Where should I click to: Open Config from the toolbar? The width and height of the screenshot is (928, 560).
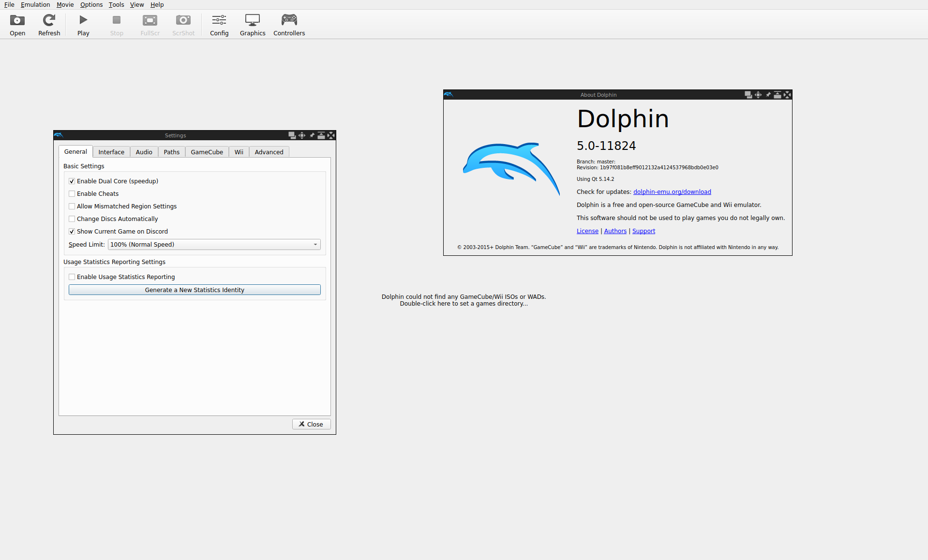point(219,25)
